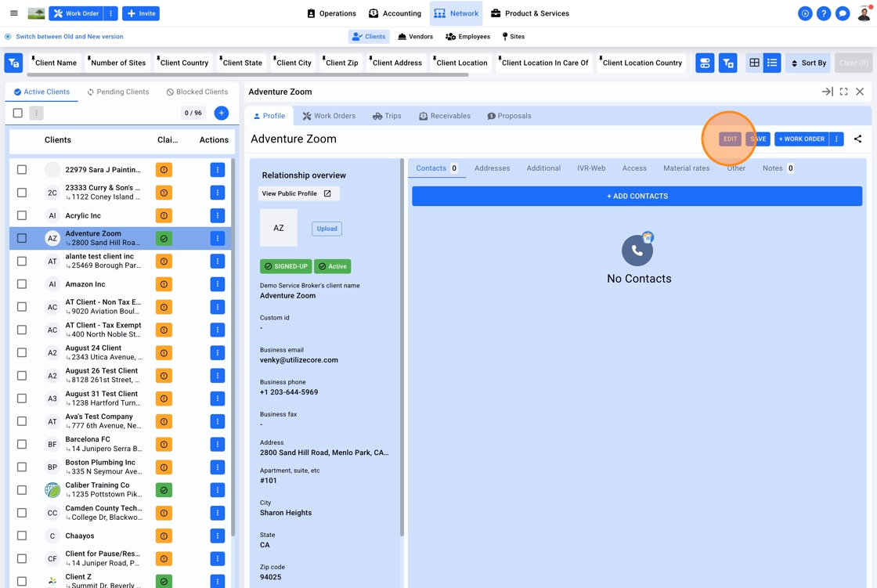Open actions menu for Boston Plumbing Inc
This screenshot has height=588, width=877.
click(218, 467)
